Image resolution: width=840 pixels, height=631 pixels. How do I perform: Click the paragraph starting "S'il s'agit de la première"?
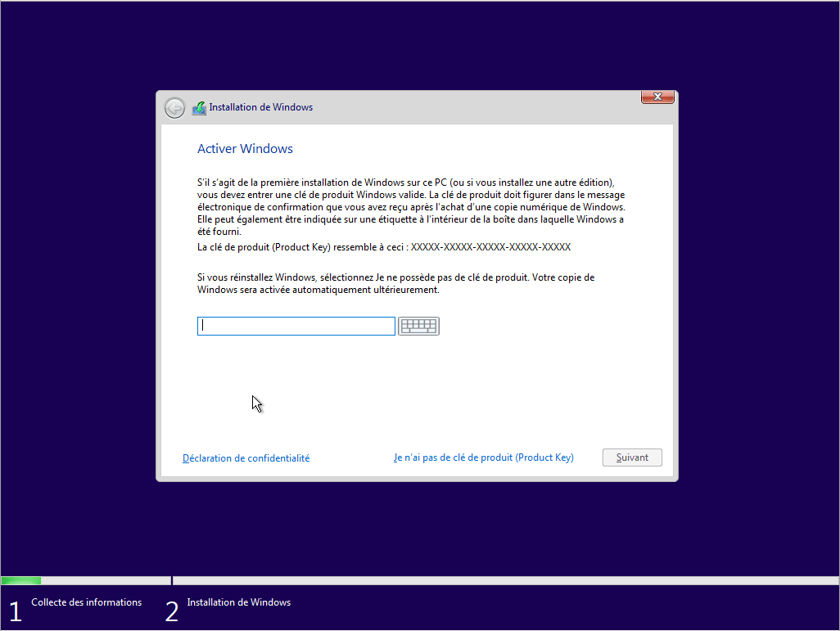coord(409,207)
